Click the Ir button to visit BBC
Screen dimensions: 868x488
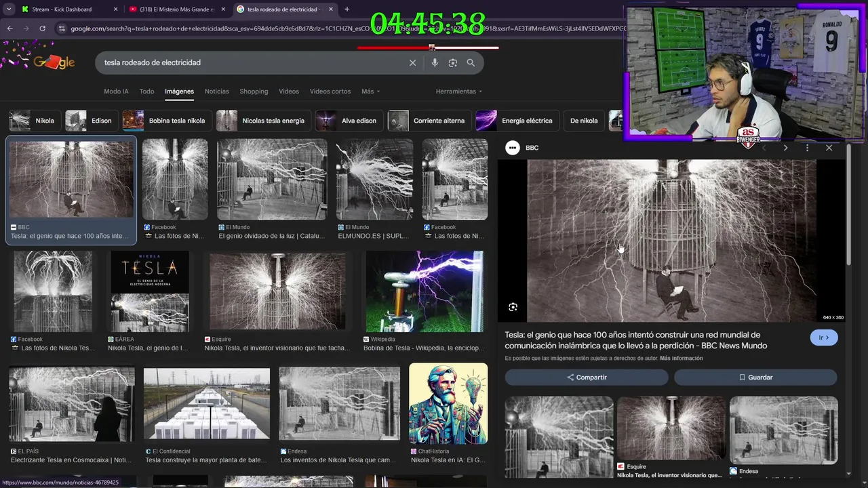tap(824, 338)
